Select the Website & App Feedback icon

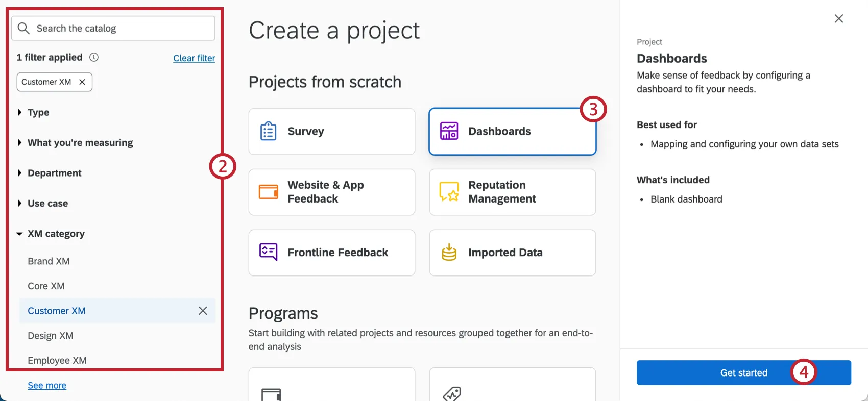click(268, 192)
